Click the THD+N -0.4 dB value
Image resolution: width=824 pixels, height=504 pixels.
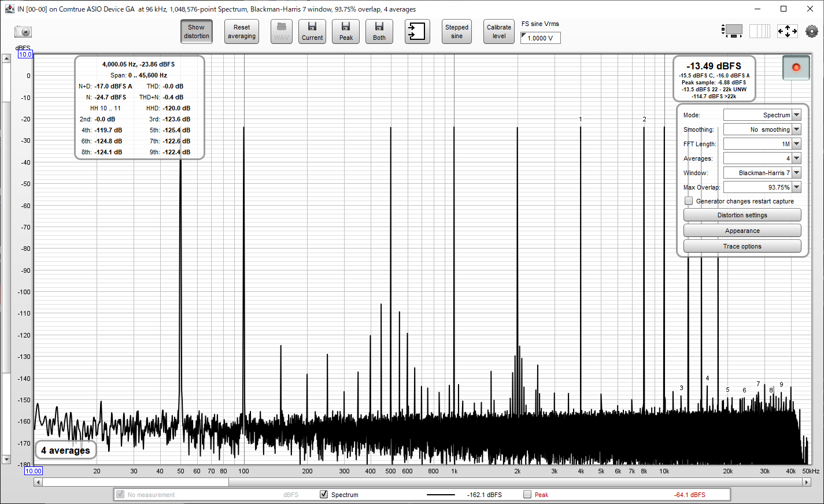pos(173,97)
